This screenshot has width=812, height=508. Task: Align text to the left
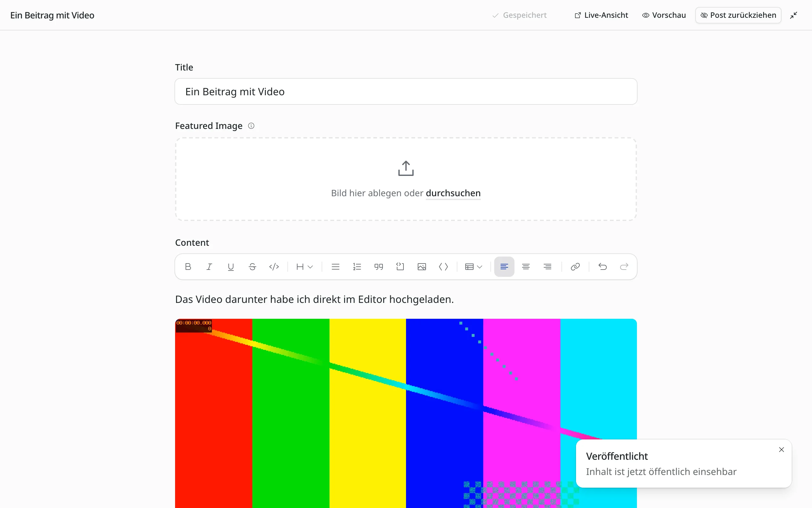click(504, 266)
